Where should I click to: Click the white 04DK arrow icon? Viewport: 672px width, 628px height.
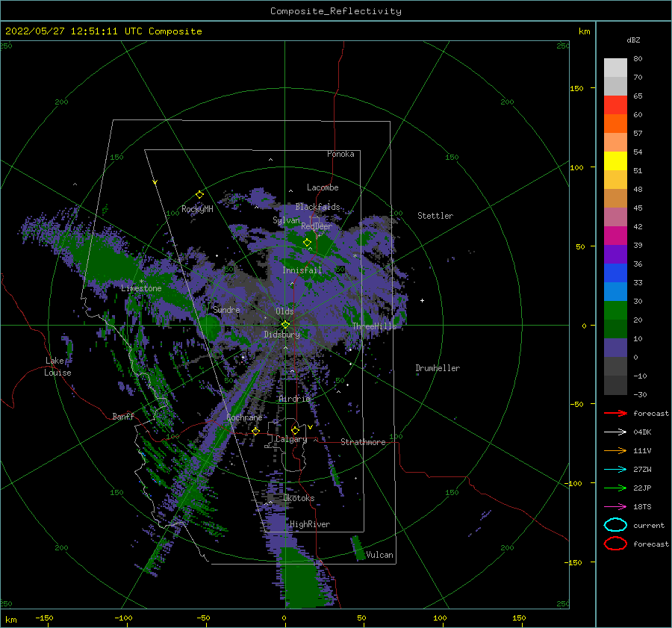pos(615,432)
